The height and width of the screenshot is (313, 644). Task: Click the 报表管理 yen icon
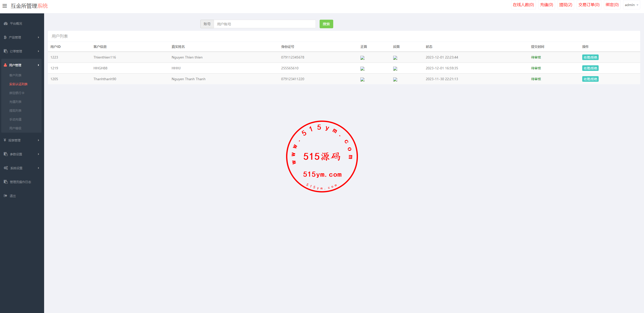click(5, 140)
